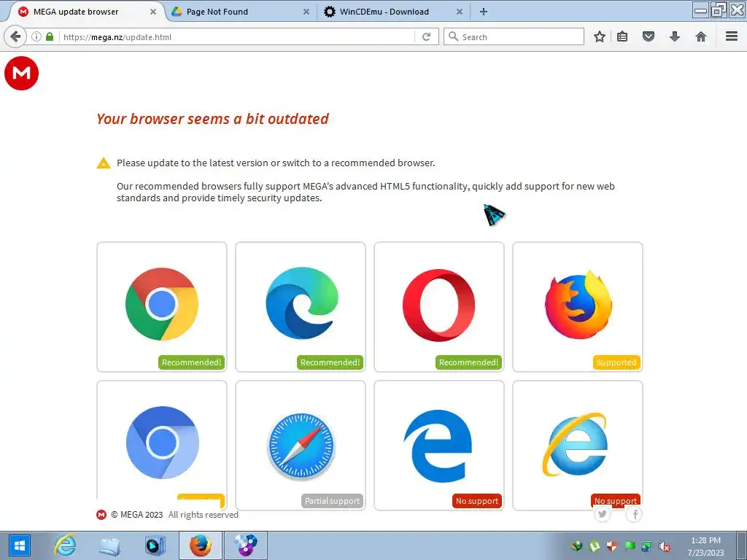Select the Safari browser card
Image resolution: width=747 pixels, height=560 pixels.
click(301, 446)
